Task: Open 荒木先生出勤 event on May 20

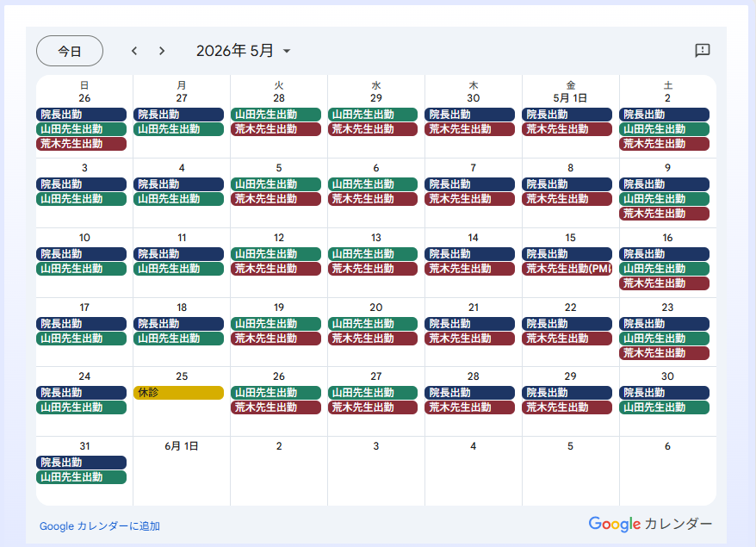Action: (373, 339)
